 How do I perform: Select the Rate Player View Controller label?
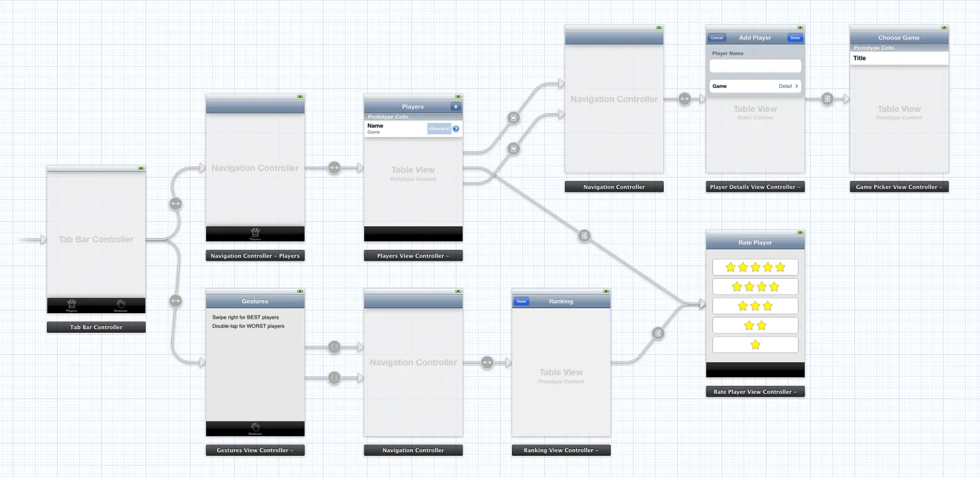(x=755, y=392)
